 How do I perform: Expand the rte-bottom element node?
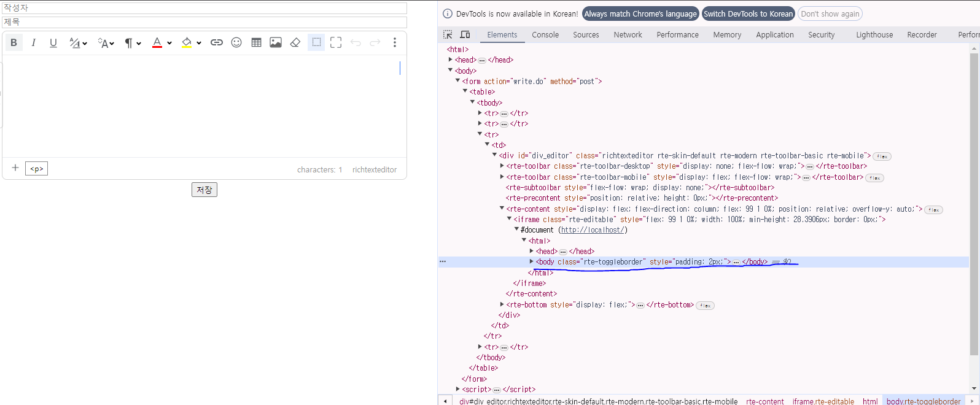(502, 304)
